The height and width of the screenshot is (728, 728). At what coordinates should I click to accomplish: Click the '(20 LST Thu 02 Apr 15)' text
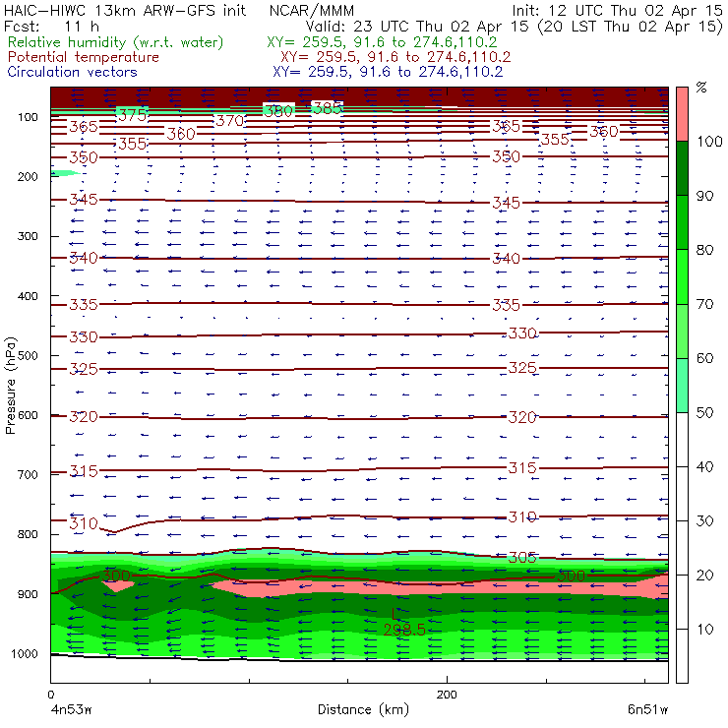[x=630, y=27]
